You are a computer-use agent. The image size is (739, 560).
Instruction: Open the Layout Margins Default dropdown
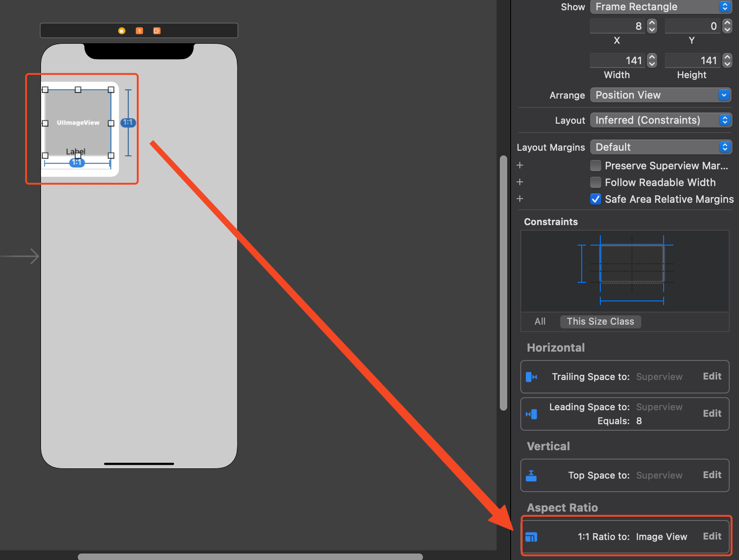(661, 147)
